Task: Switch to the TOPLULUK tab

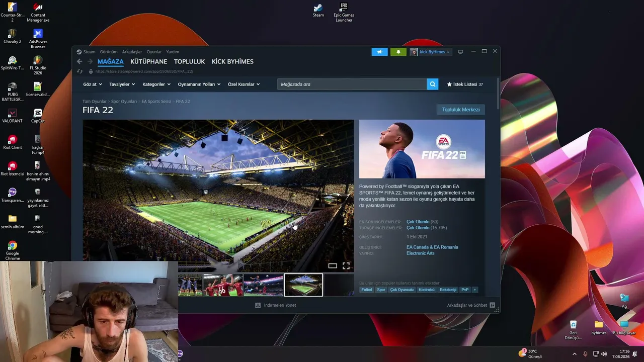Action: coord(189,61)
